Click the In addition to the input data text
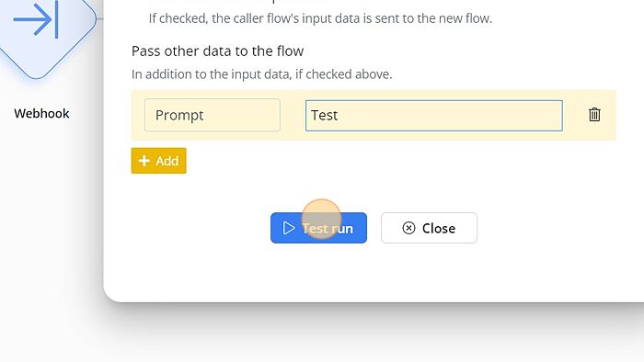The width and height of the screenshot is (644, 362). tap(262, 74)
